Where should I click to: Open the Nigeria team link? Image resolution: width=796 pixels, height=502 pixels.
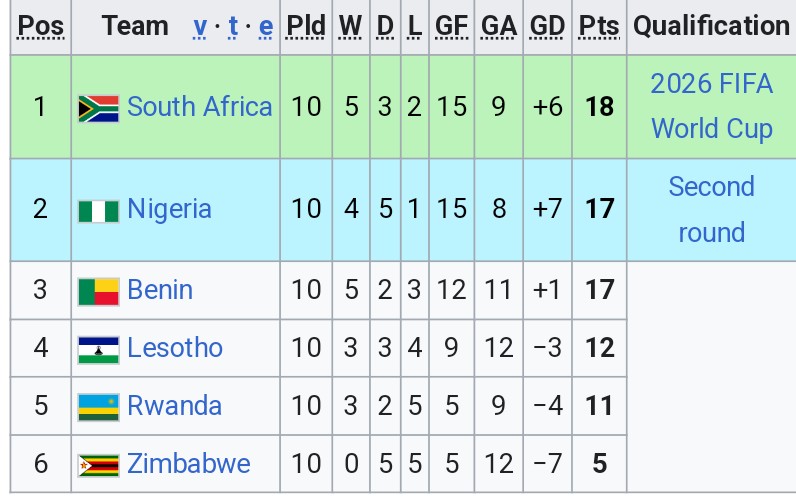click(169, 209)
